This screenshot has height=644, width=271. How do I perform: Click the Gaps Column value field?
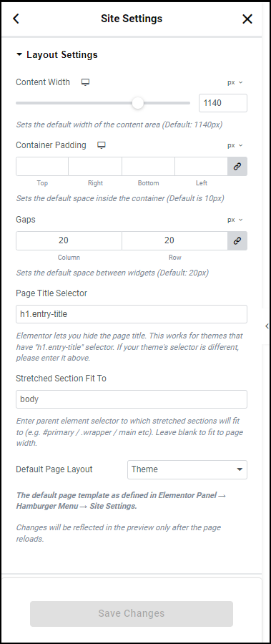(x=69, y=240)
